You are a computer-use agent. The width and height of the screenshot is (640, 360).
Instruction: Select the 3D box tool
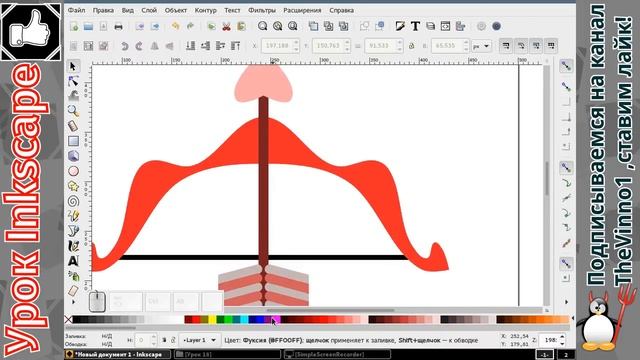(73, 156)
